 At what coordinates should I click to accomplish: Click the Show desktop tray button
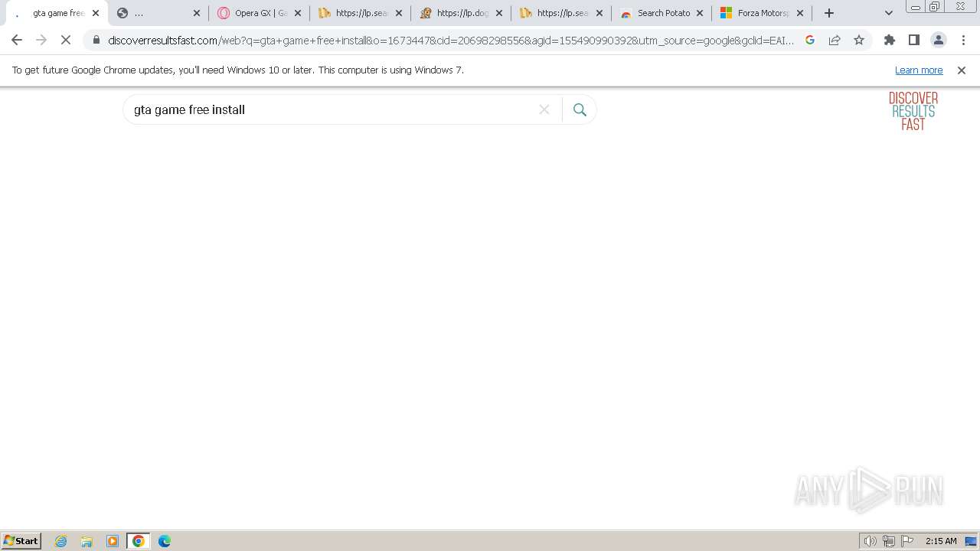(x=971, y=541)
